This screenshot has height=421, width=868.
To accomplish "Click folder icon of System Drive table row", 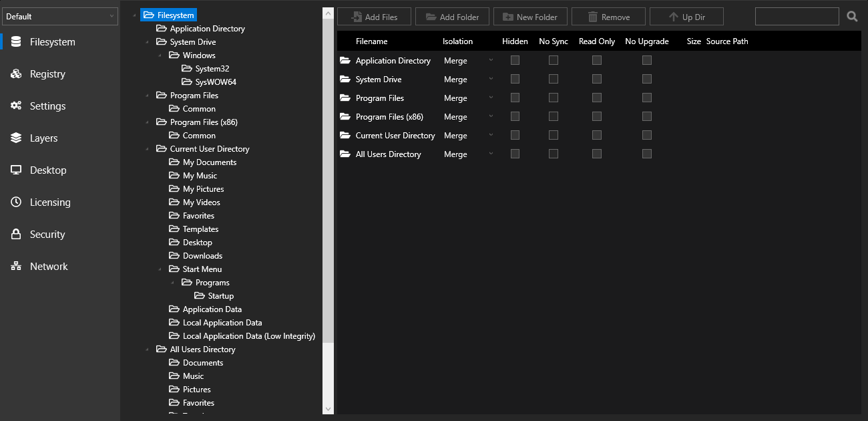I will click(345, 79).
